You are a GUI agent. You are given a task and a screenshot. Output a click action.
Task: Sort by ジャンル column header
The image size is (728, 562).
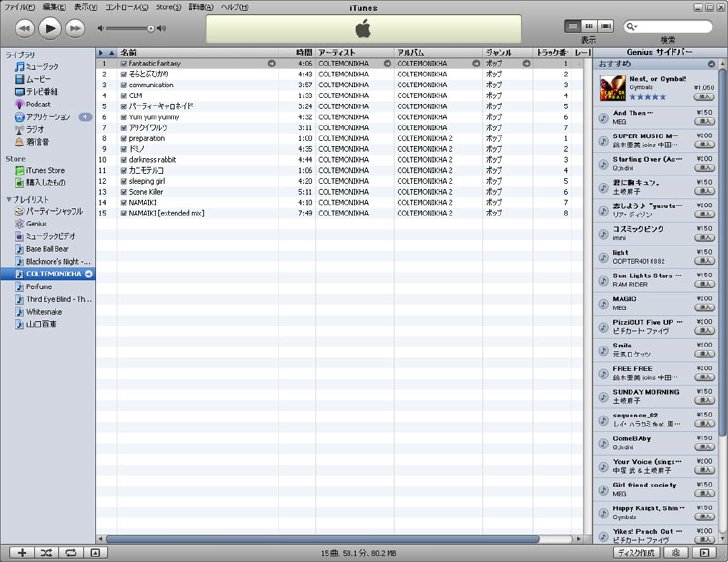tap(507, 52)
